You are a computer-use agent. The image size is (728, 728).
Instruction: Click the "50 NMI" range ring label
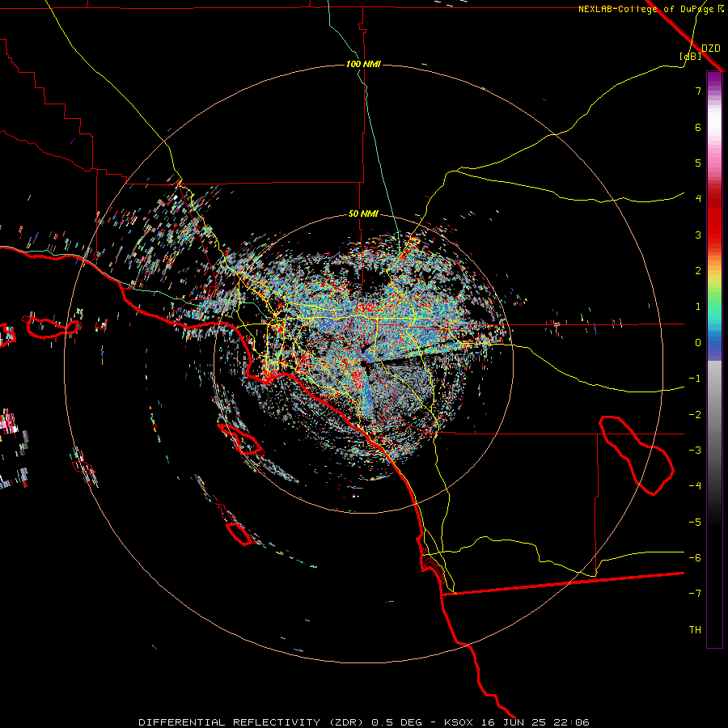tap(363, 214)
